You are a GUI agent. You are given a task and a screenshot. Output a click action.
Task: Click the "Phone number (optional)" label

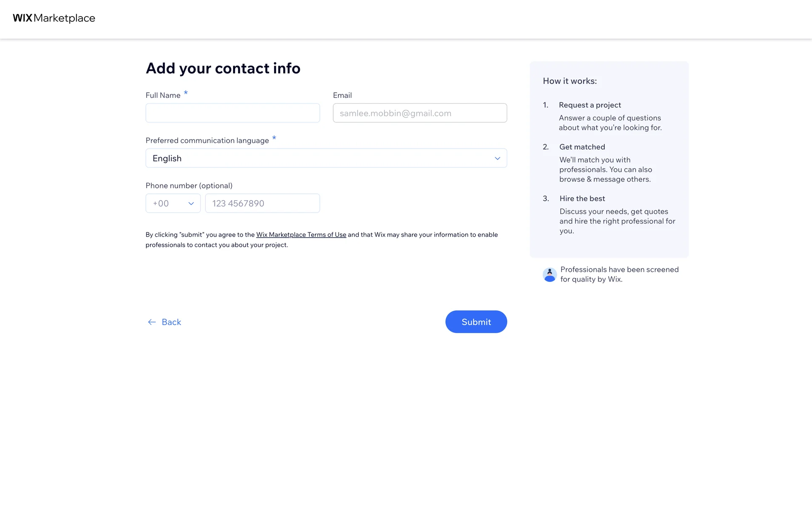pyautogui.click(x=189, y=185)
